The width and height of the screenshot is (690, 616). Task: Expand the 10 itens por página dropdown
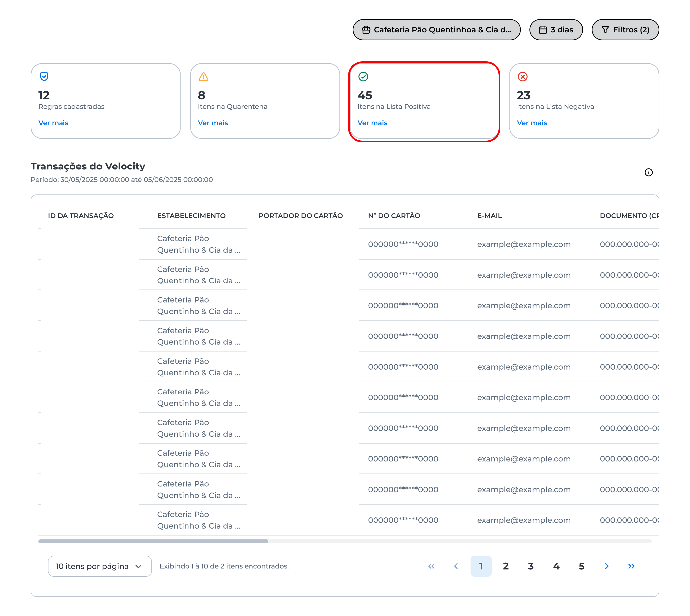[x=100, y=566]
